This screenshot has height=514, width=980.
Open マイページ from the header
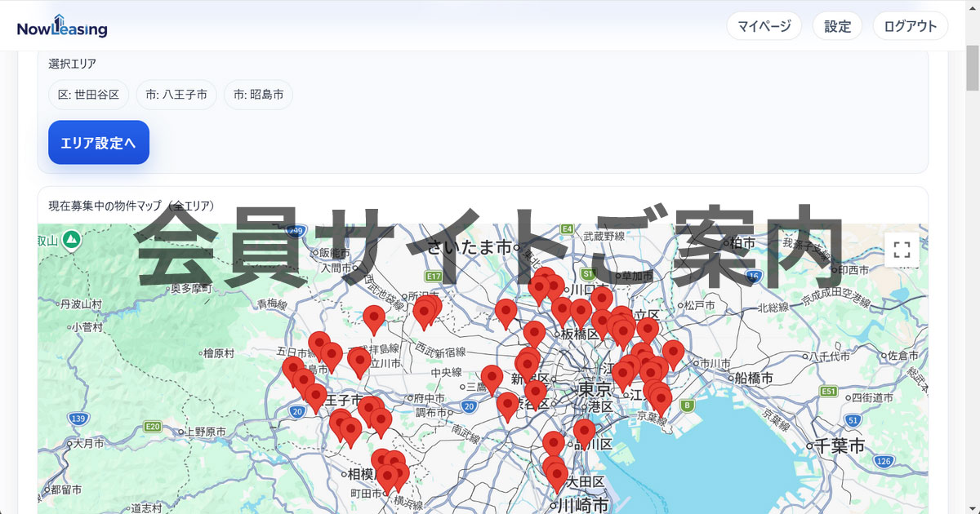(x=764, y=25)
